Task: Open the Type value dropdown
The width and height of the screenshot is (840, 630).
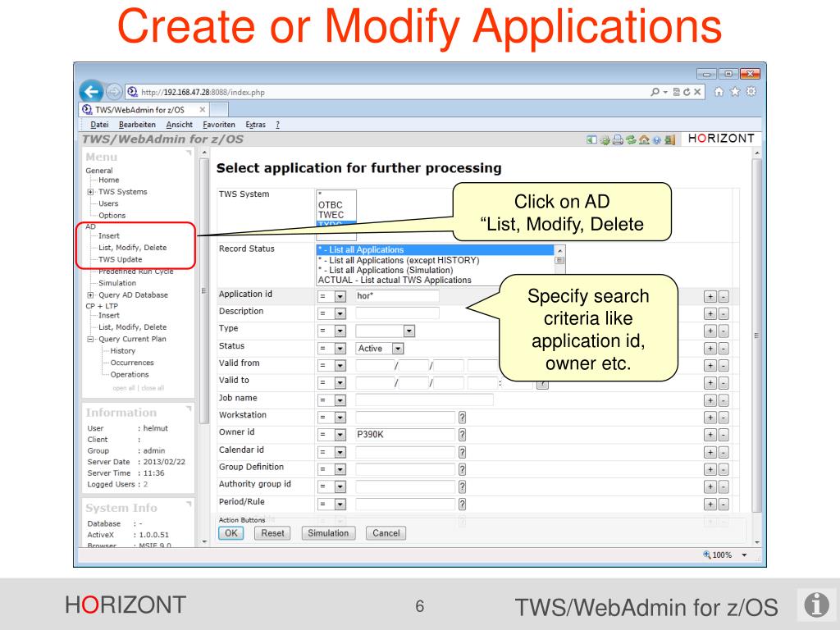Action: pos(409,331)
